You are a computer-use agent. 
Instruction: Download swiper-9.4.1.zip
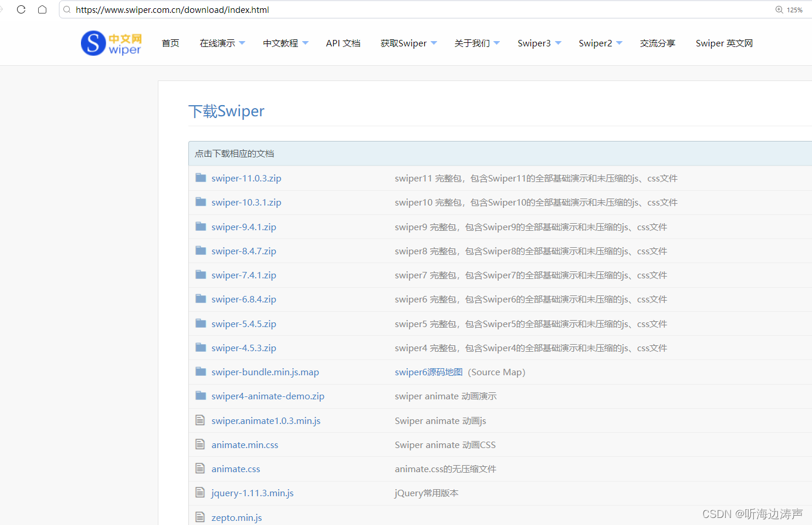pyautogui.click(x=244, y=227)
